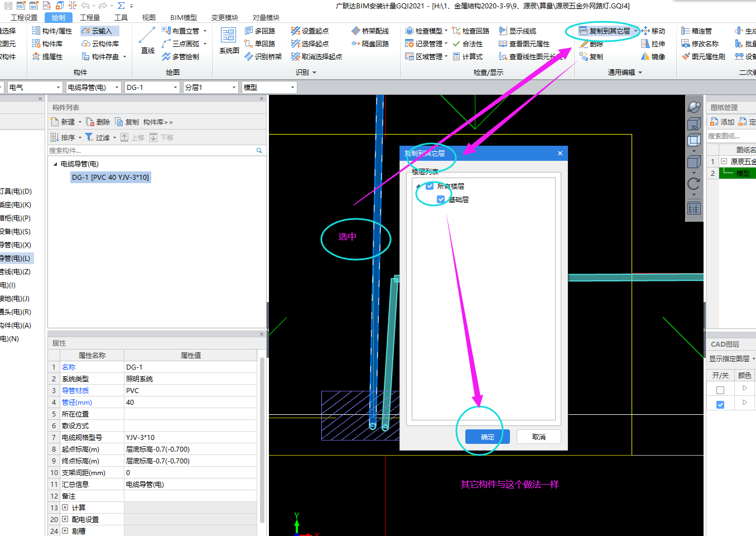Click the 搜索图纸 search field
Screen dimensions: 756x536
click(x=731, y=136)
